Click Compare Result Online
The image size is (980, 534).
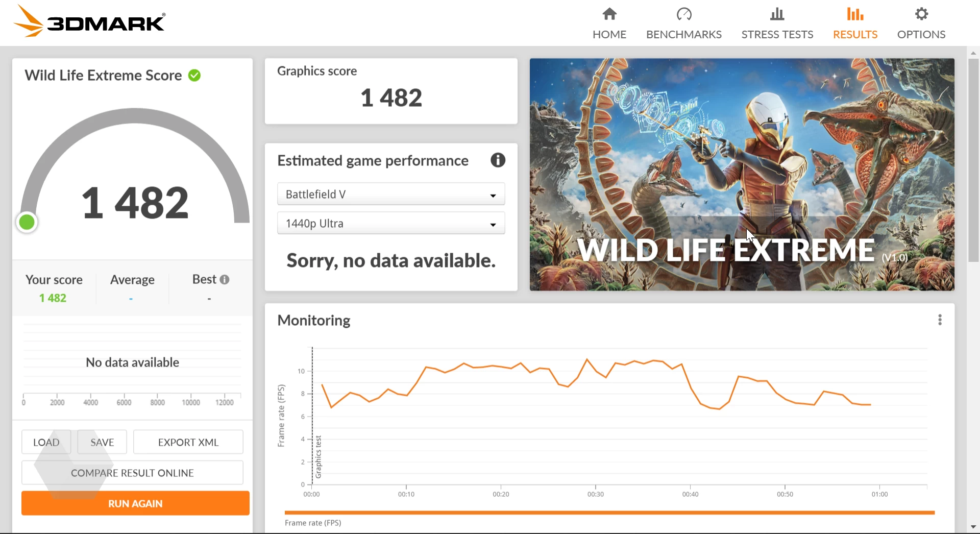132,473
